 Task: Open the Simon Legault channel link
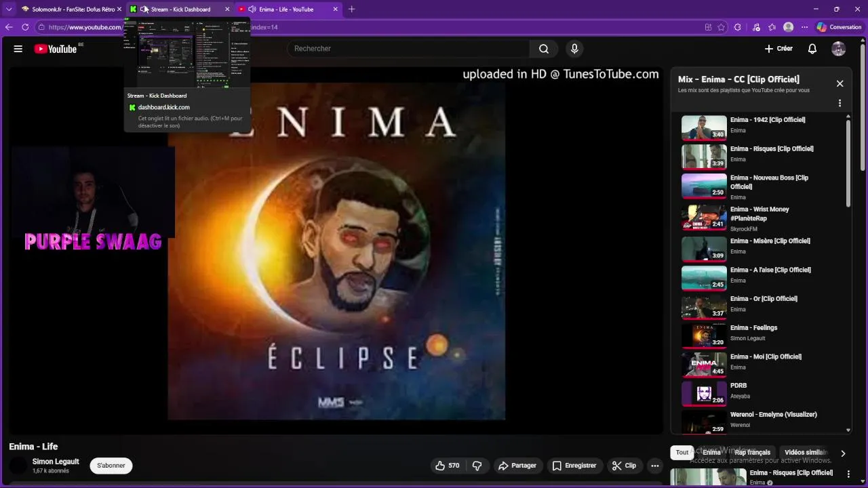[56, 462]
